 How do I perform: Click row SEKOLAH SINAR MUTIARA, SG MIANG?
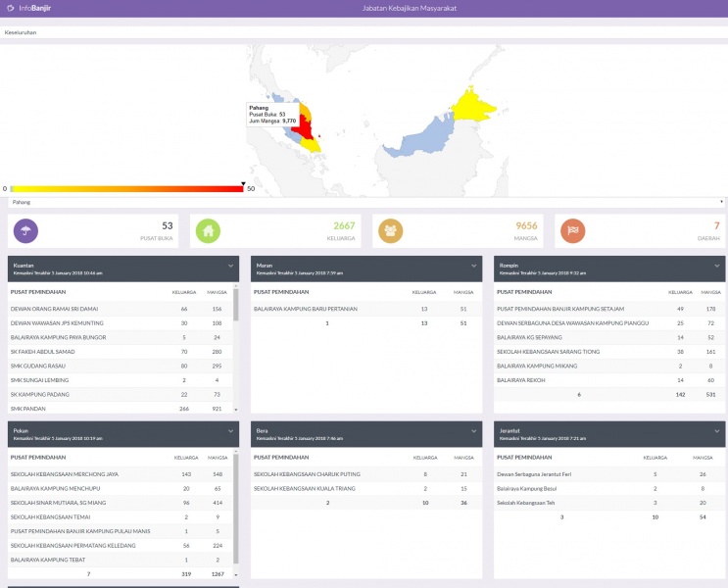[x=121, y=503]
